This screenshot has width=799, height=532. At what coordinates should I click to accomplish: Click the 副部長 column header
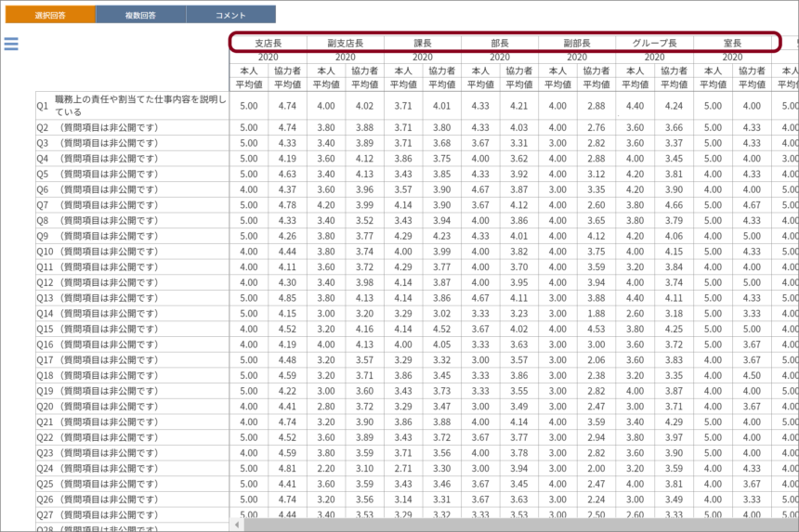577,43
